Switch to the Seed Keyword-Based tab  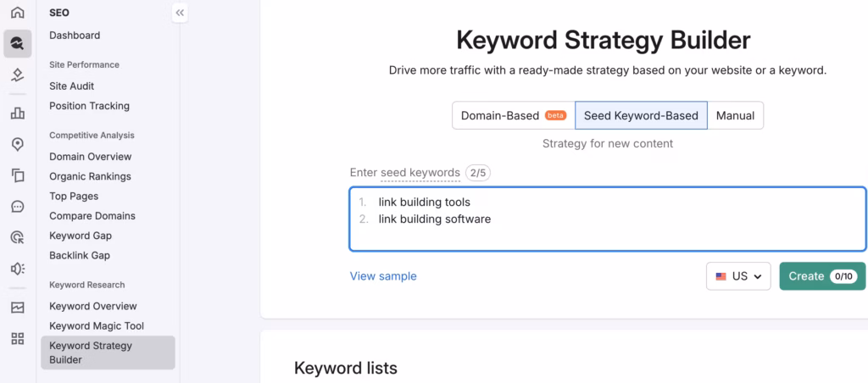click(641, 116)
